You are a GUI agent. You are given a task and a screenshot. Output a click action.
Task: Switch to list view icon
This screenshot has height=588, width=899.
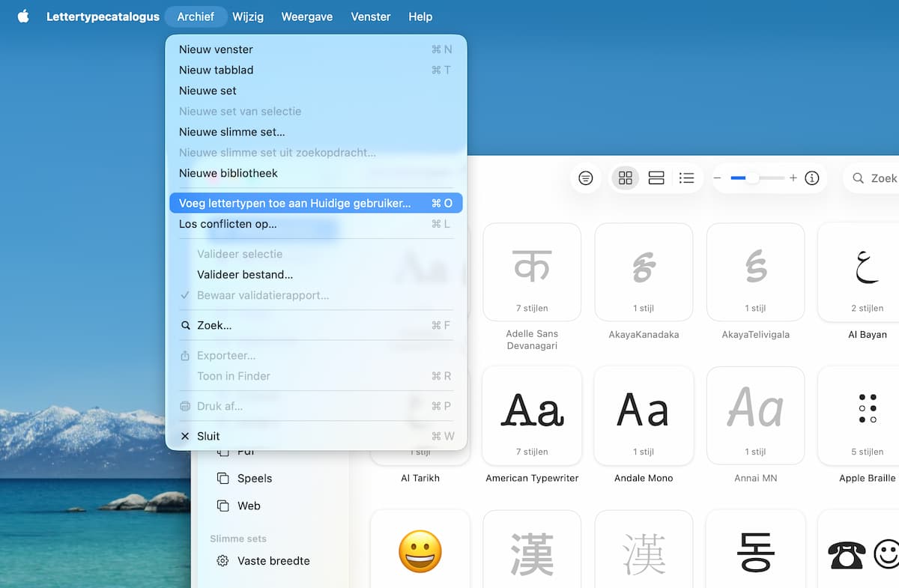click(686, 178)
